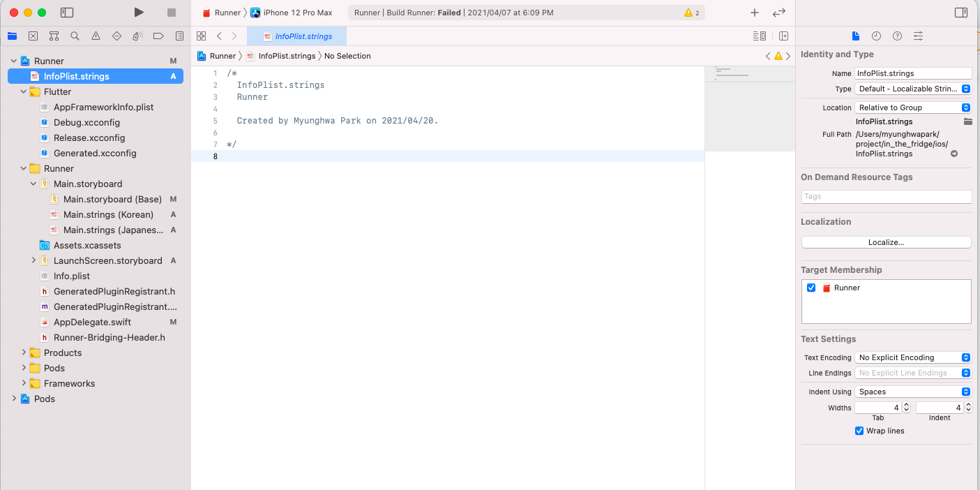This screenshot has width=980, height=490.
Task: Expand the LaunchScreen.storyboard group
Action: click(x=33, y=260)
